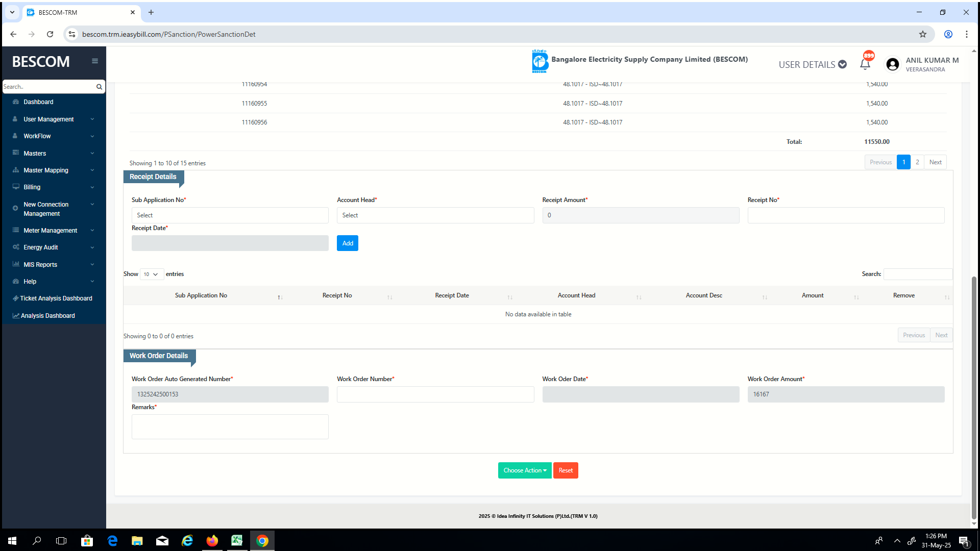The height and width of the screenshot is (551, 980).
Task: Click the blue Add button
Action: (x=347, y=243)
